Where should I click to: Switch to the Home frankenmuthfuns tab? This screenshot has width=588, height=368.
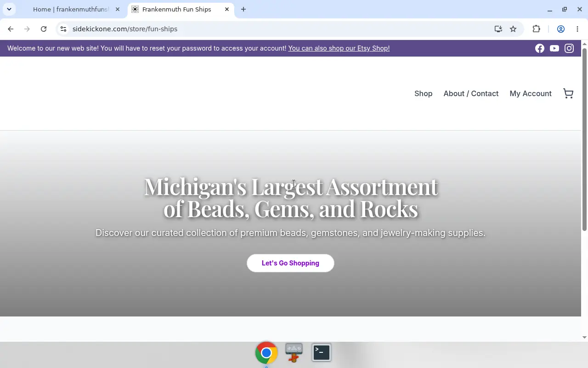coord(71,9)
